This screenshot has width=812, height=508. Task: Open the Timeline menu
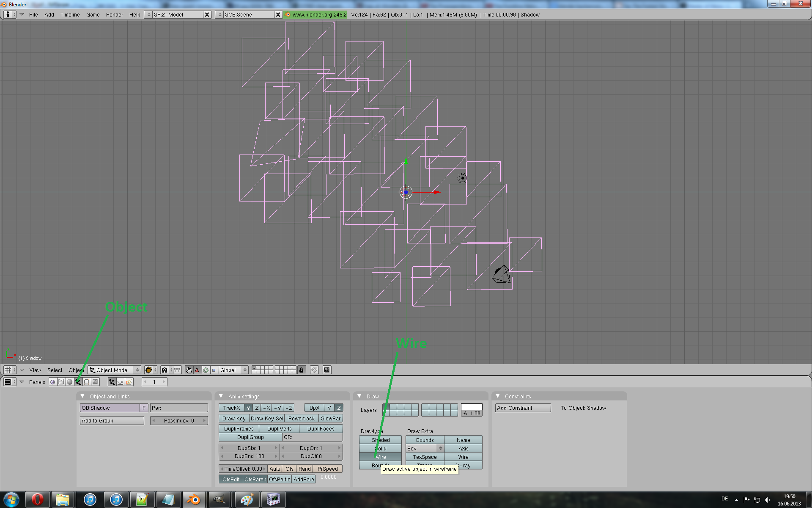70,14
